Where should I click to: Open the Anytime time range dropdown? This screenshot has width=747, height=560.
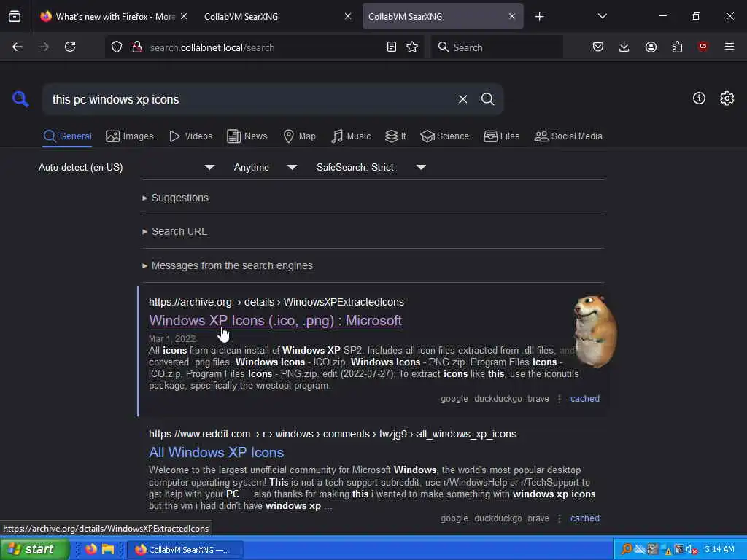click(266, 168)
